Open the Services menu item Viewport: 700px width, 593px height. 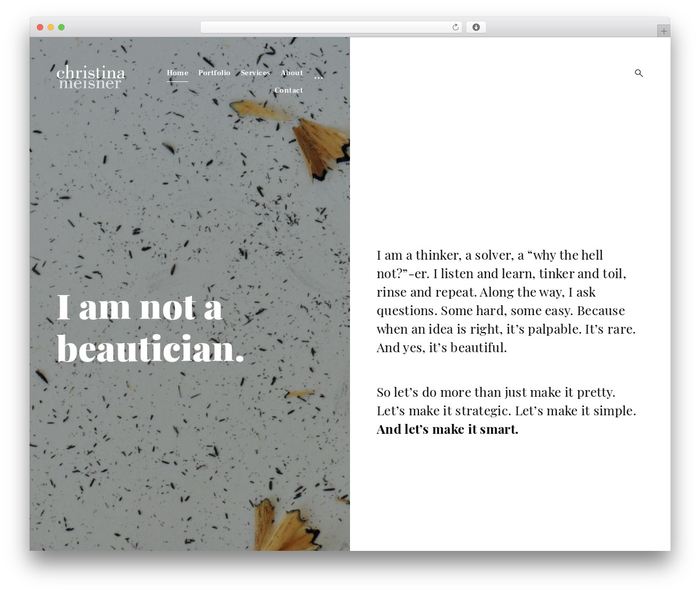(255, 73)
